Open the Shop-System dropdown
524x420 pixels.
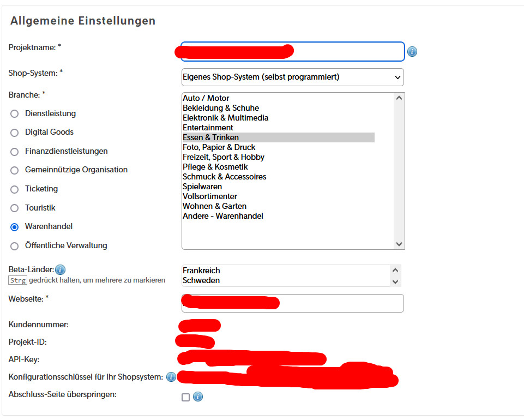tap(292, 77)
